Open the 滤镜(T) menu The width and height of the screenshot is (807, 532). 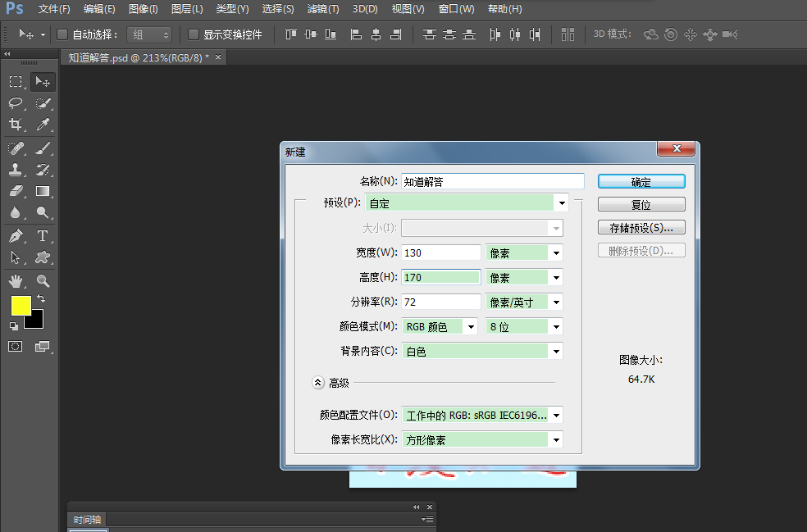tap(322, 9)
